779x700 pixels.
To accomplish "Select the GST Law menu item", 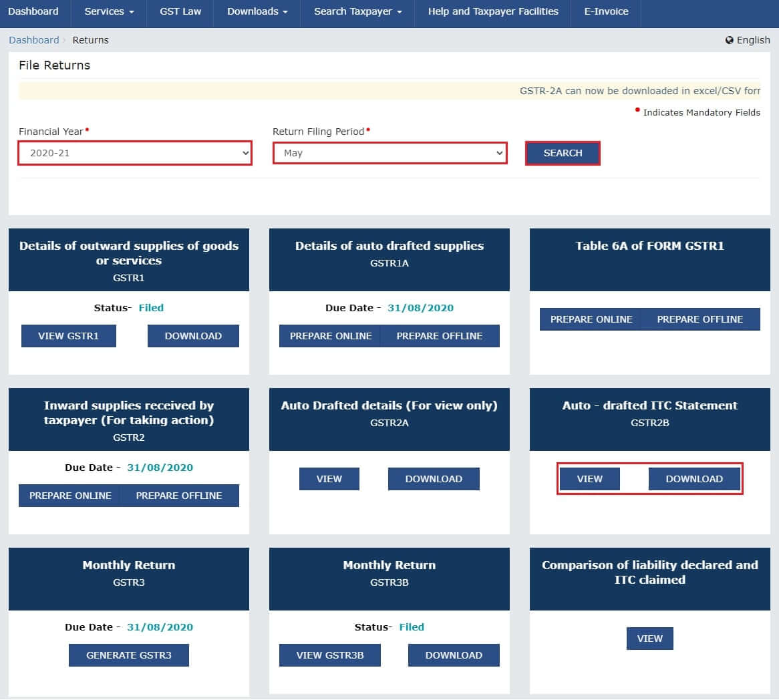I will (179, 11).
